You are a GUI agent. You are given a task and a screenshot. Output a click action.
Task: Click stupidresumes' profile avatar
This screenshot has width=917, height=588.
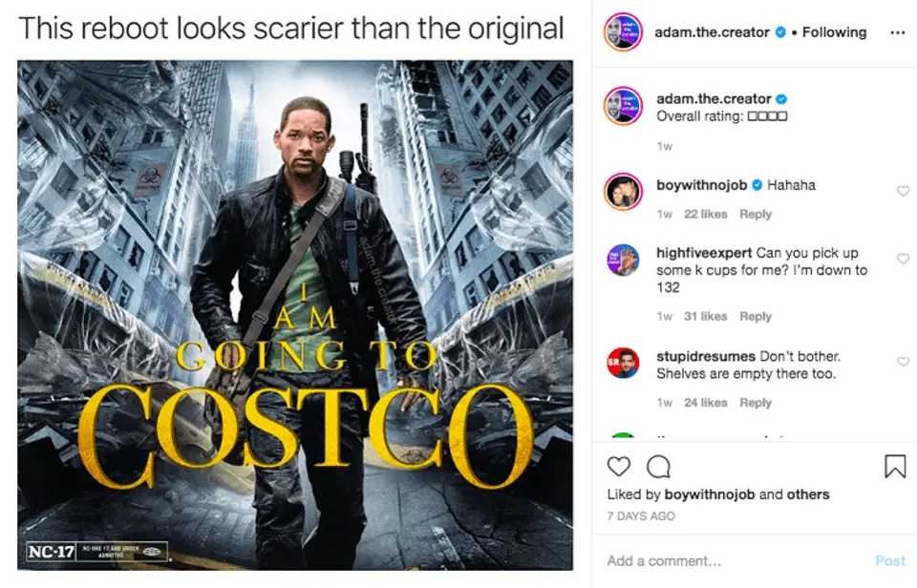click(x=622, y=363)
